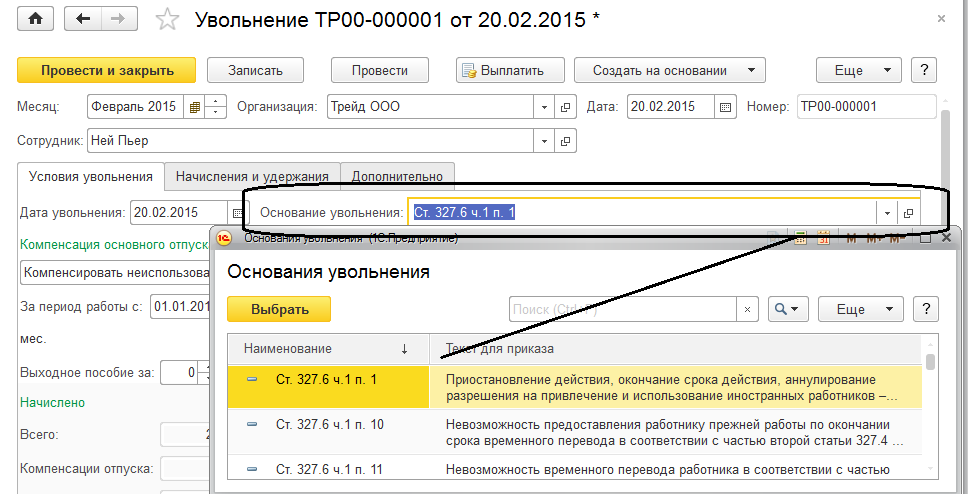Navigate forward with the right arrow

(118, 19)
